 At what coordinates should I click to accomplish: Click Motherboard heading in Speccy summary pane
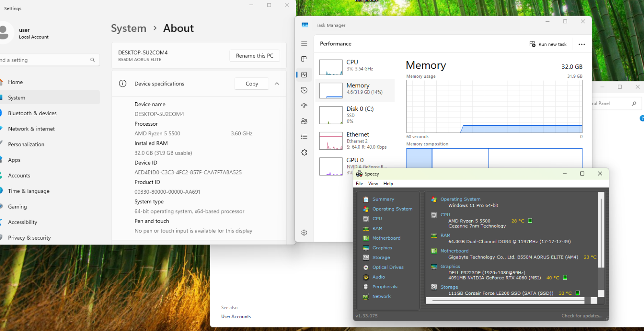tap(454, 251)
